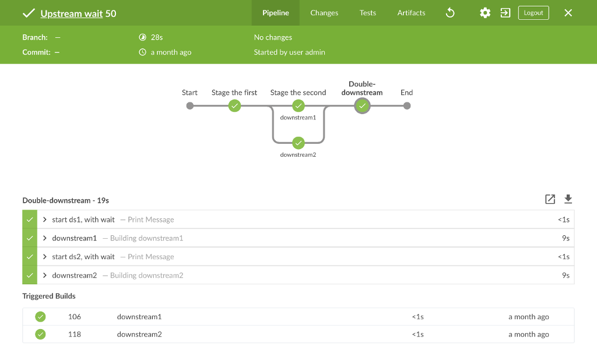This screenshot has height=364, width=597.
Task: Select the Stage the second node
Action: [298, 106]
